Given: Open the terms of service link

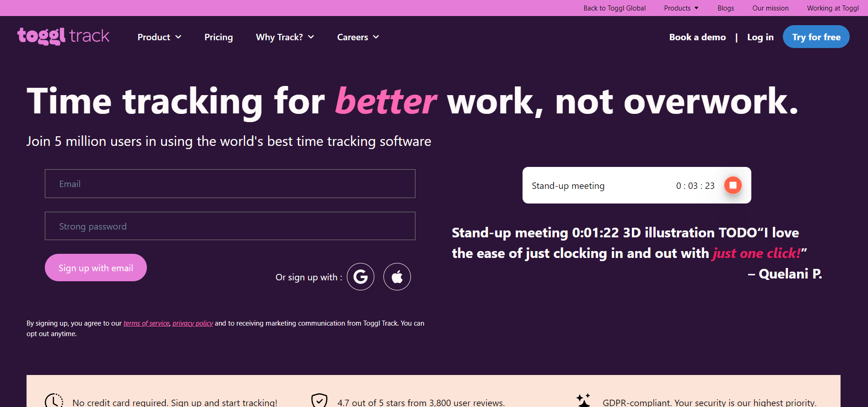Looking at the screenshot, I should coord(146,323).
